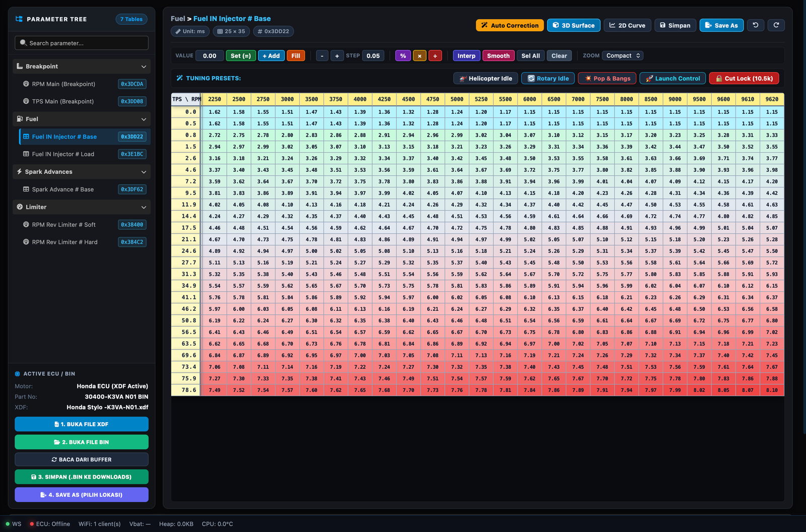Apply Cut Lock (10.5k) preset
This screenshot has width=806, height=532.
744,79
